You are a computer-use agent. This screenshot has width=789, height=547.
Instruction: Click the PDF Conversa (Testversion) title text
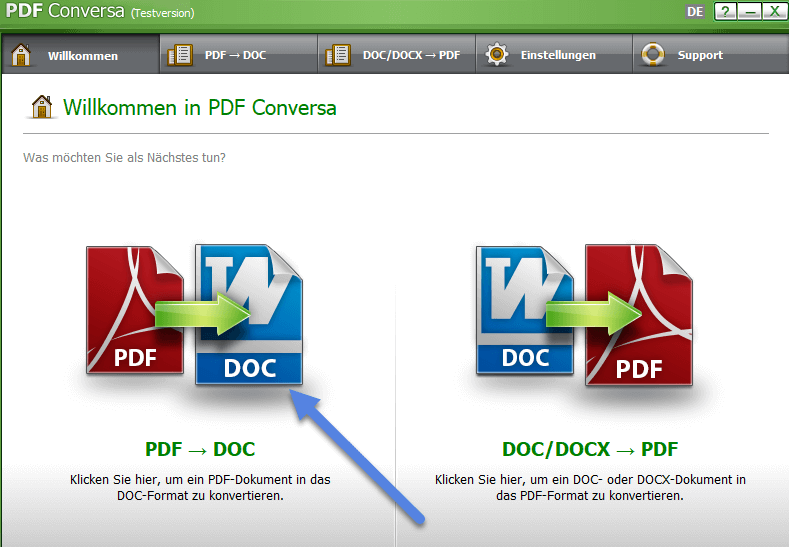tap(100, 11)
